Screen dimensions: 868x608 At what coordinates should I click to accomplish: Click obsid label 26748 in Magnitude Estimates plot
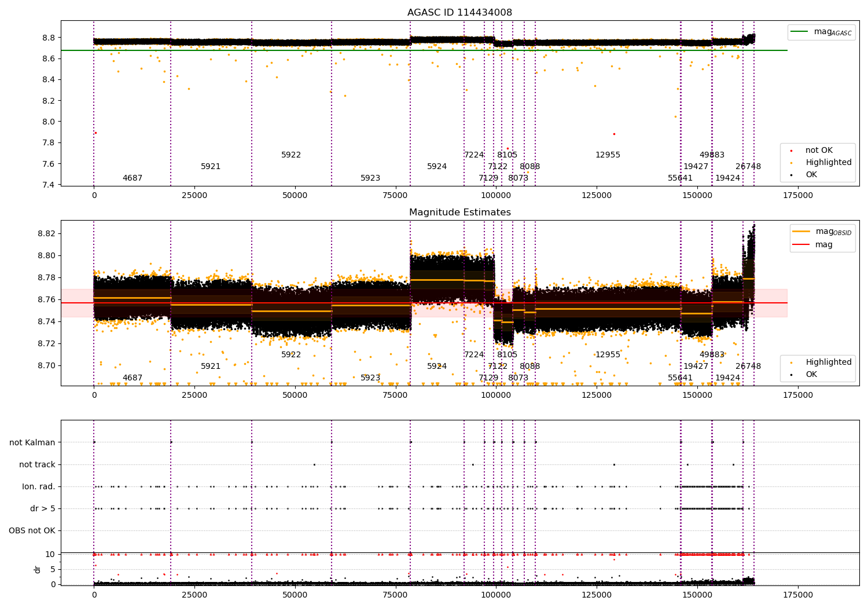748,367
